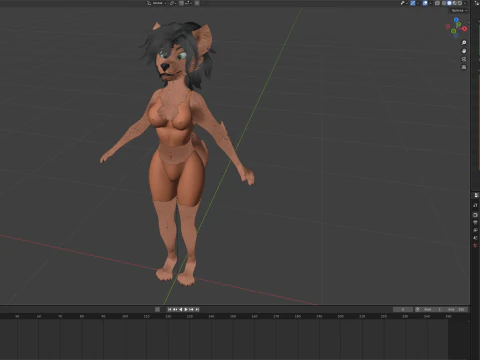Viewport: 480px width, 360px height.
Task: Open the Scene properties tab
Action: (475, 238)
